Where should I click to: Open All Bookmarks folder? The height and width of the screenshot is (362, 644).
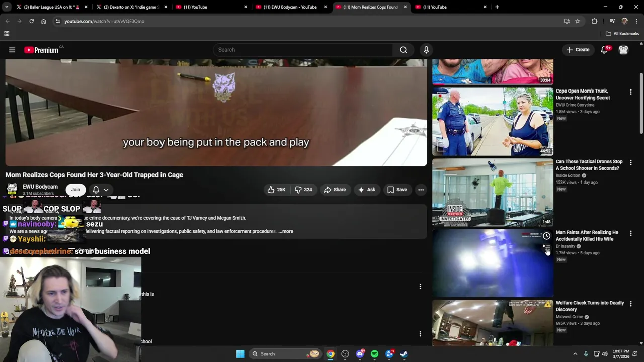[622, 34]
